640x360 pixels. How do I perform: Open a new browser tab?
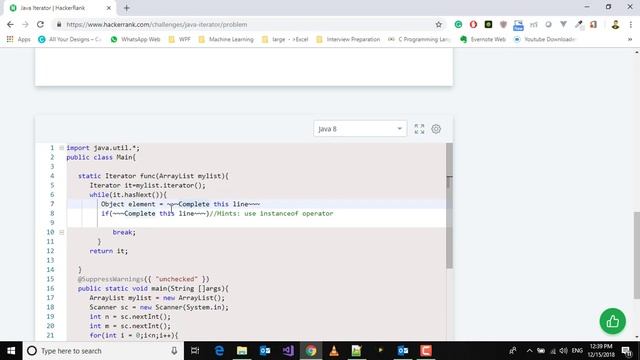[x=127, y=8]
